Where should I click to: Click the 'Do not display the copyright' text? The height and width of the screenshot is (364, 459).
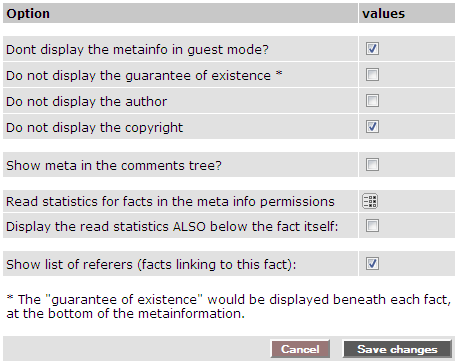(95, 128)
